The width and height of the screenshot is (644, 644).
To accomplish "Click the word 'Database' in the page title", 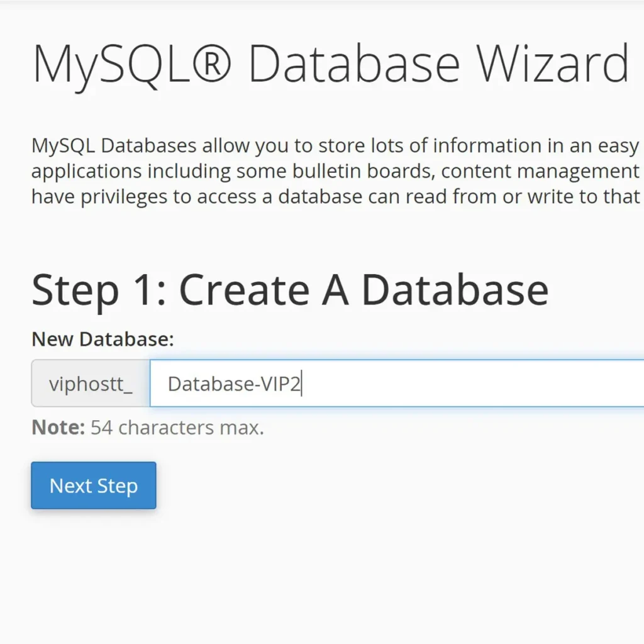I will click(354, 65).
